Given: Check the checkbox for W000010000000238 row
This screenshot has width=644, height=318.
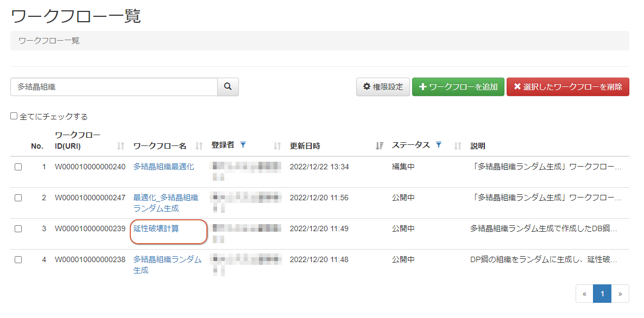Looking at the screenshot, I should click(18, 260).
